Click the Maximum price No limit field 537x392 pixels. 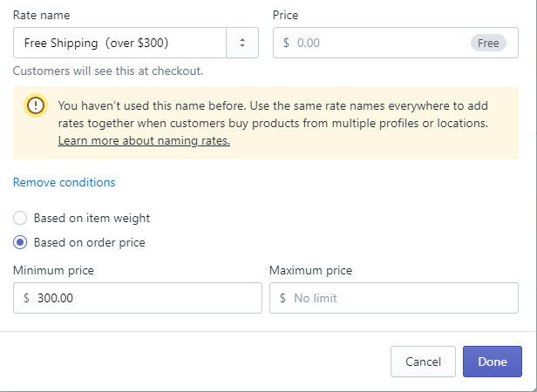[401, 298]
